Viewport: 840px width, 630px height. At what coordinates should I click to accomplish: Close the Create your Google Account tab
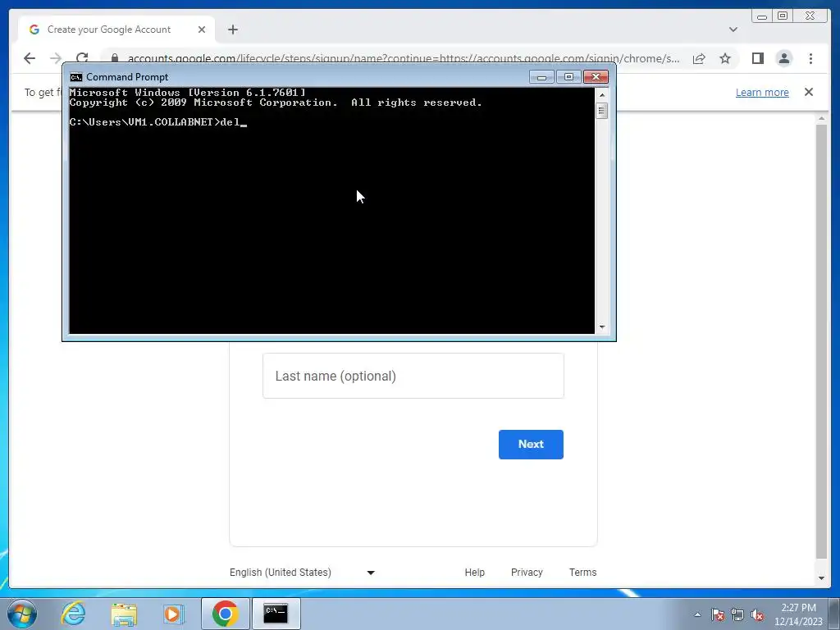pos(202,30)
